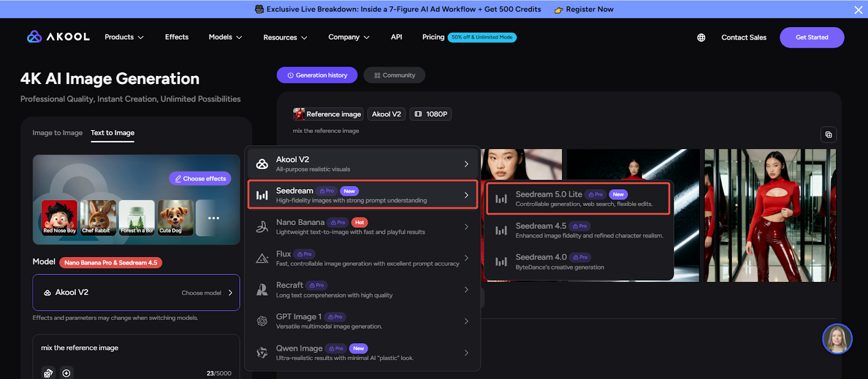The height and width of the screenshot is (379, 868).
Task: Switch to Text to Image tab
Action: (x=112, y=133)
